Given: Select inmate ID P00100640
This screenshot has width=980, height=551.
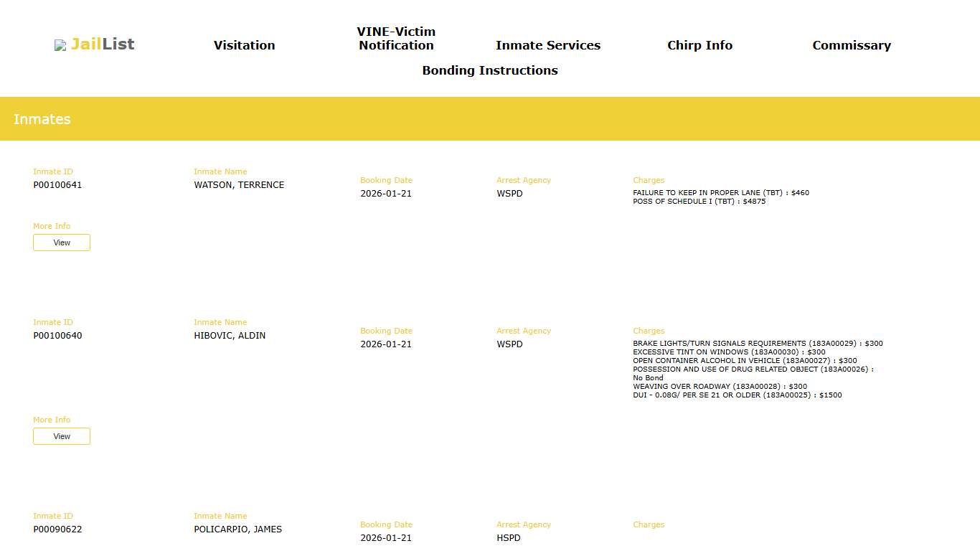Looking at the screenshot, I should tap(57, 336).
